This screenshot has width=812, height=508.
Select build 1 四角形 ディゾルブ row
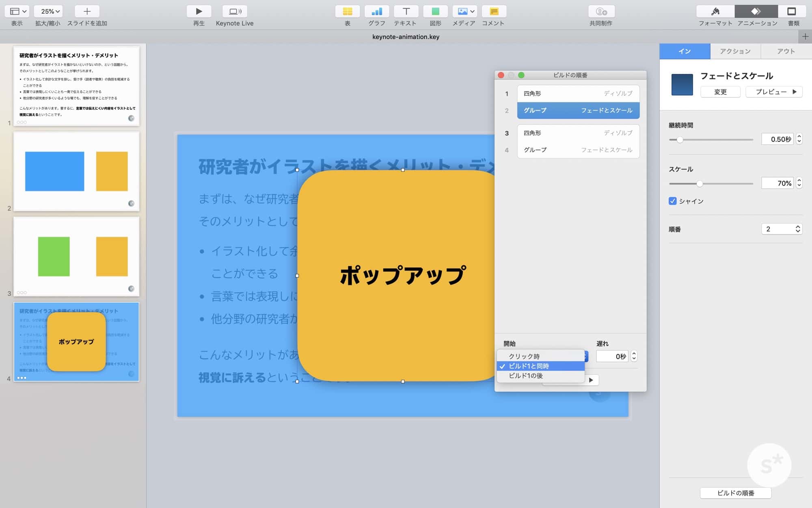578,93
